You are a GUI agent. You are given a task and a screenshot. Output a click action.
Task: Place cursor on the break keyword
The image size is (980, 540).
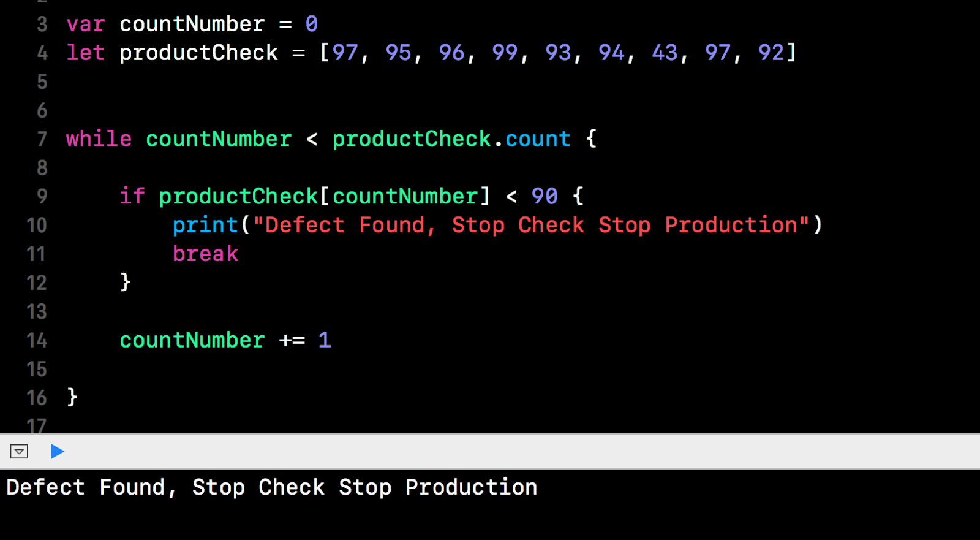[x=205, y=254]
